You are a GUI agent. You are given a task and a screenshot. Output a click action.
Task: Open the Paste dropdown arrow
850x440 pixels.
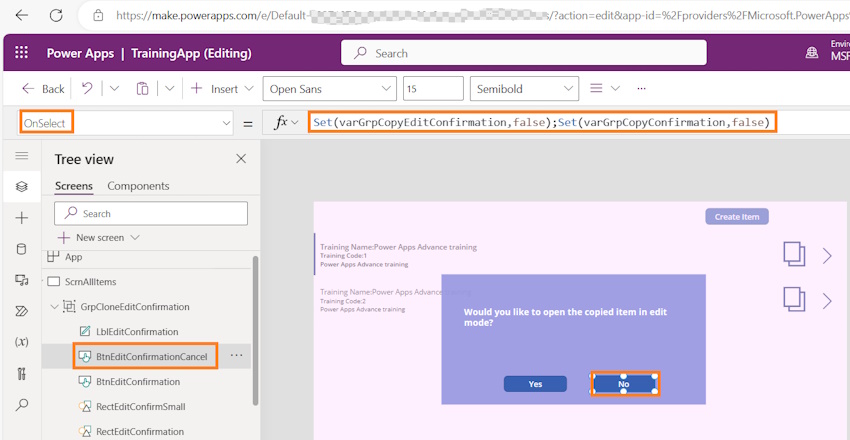170,88
